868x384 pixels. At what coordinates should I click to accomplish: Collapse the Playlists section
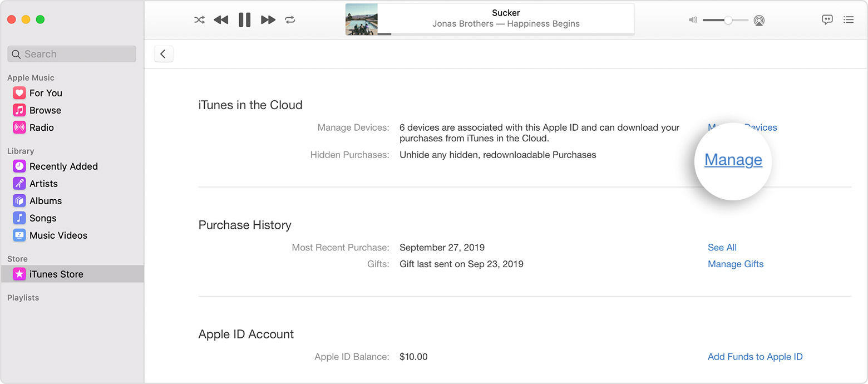pyautogui.click(x=23, y=298)
